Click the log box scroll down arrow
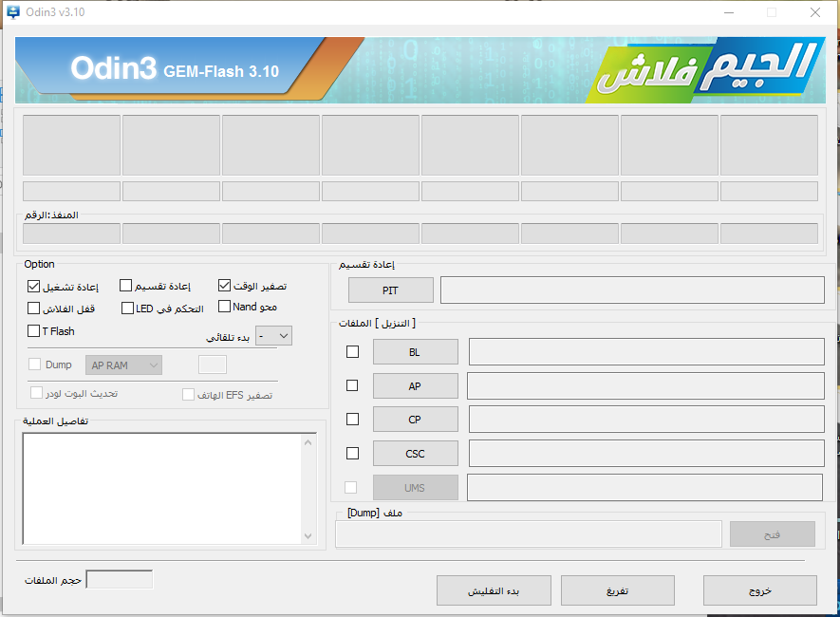 (308, 535)
